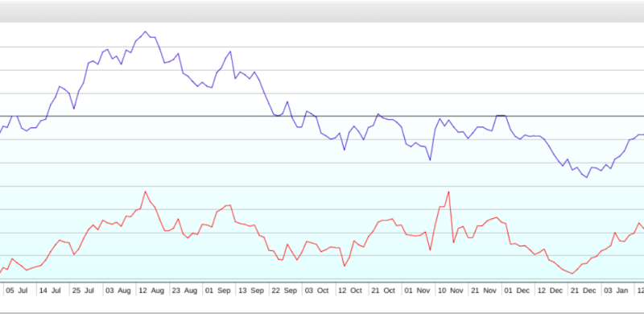
Task: Click the 03 Jan date label
Action: point(617,290)
